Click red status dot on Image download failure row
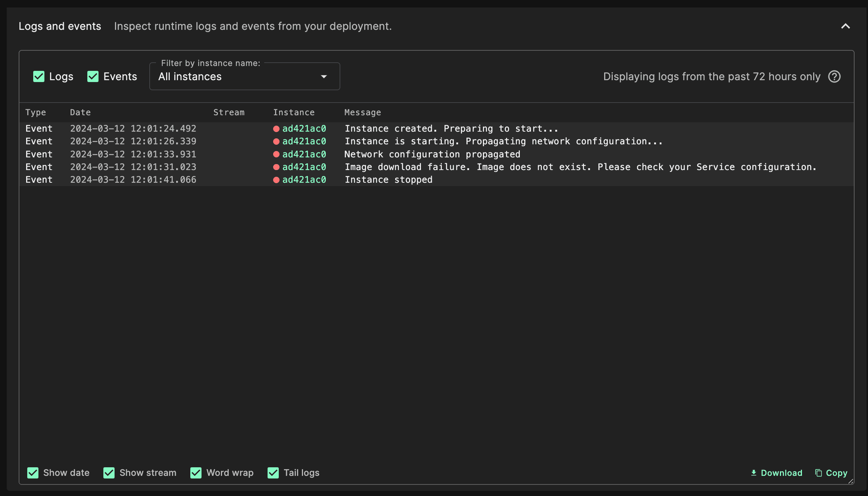The width and height of the screenshot is (868, 496). point(276,167)
